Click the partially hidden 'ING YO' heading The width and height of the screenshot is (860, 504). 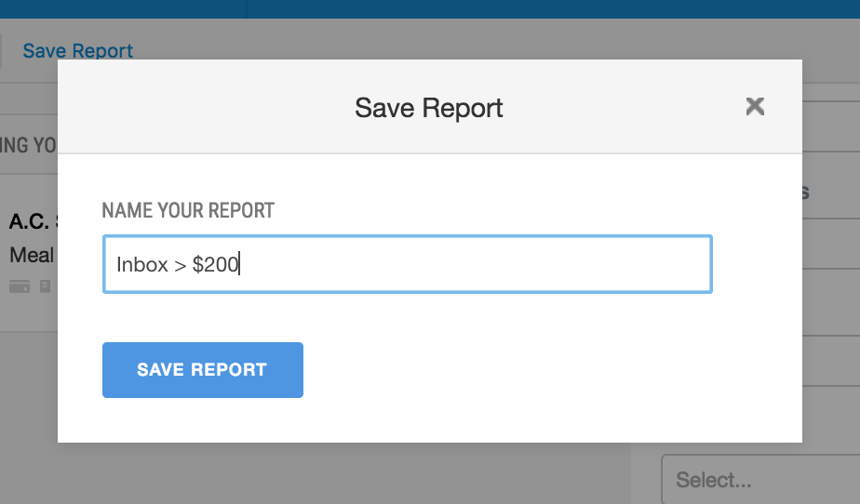28,145
